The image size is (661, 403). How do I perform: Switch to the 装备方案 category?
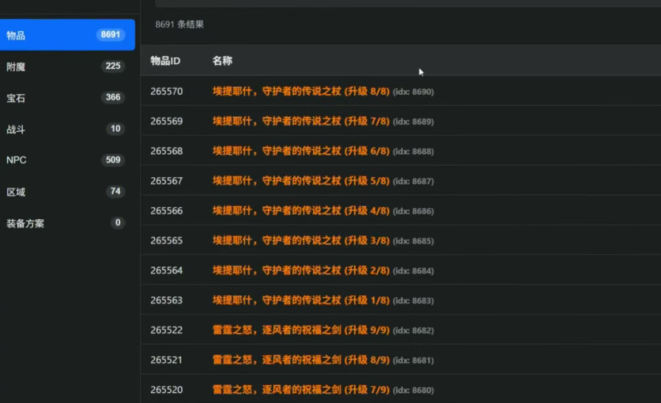click(65, 223)
